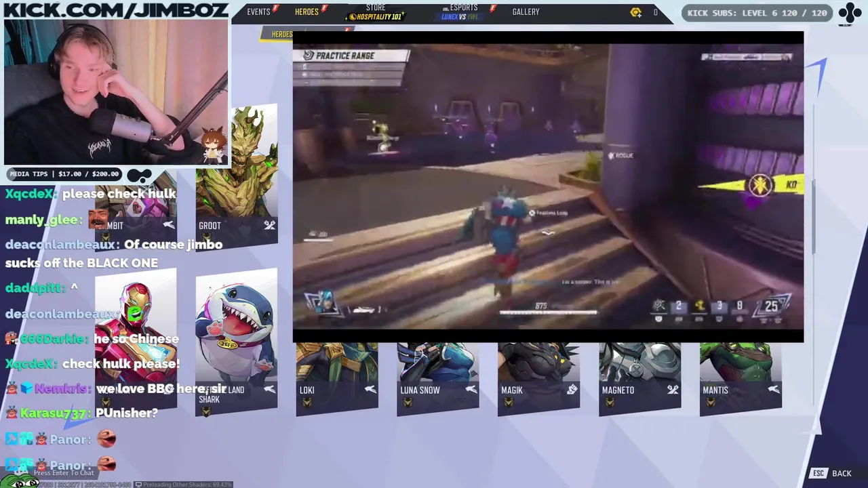Open the Events tab
The width and height of the screenshot is (868, 488).
coord(258,12)
